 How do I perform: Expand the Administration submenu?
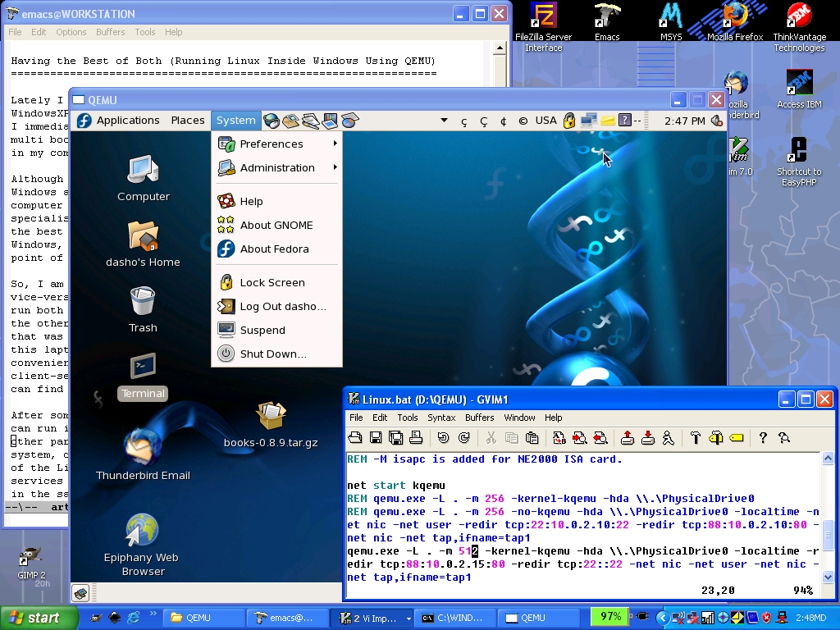point(277,167)
